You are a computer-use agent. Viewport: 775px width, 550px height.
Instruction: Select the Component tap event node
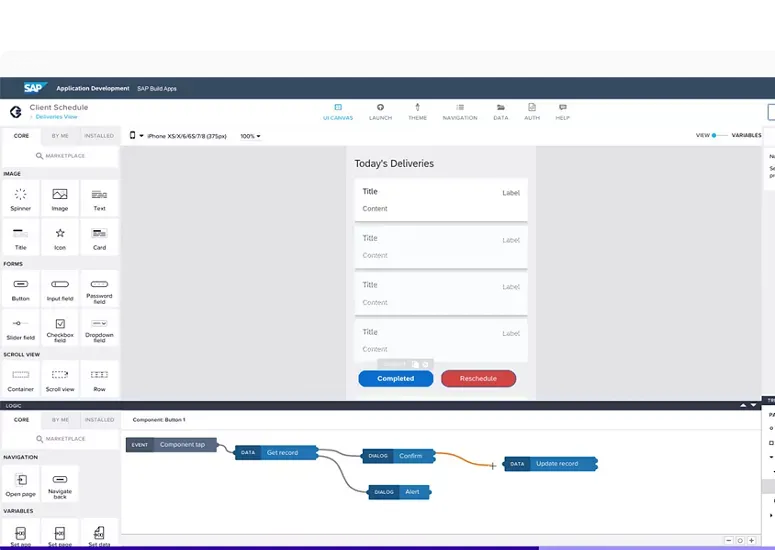click(x=172, y=445)
